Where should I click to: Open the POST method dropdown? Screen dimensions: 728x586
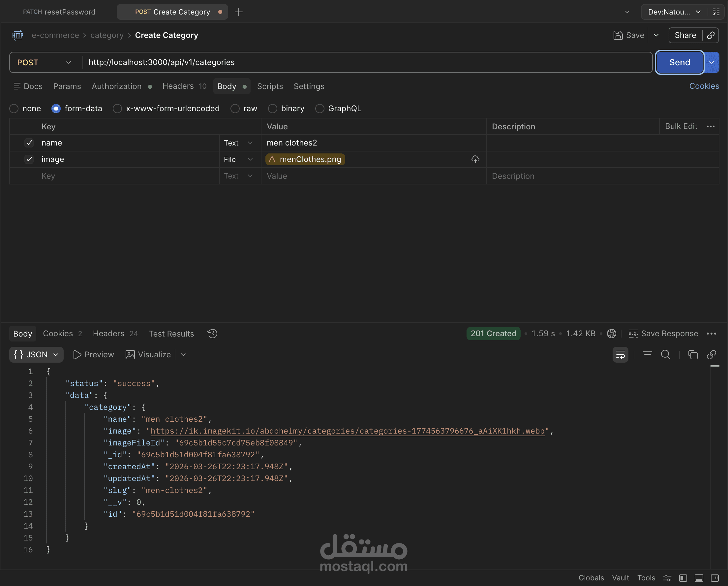[x=44, y=62]
